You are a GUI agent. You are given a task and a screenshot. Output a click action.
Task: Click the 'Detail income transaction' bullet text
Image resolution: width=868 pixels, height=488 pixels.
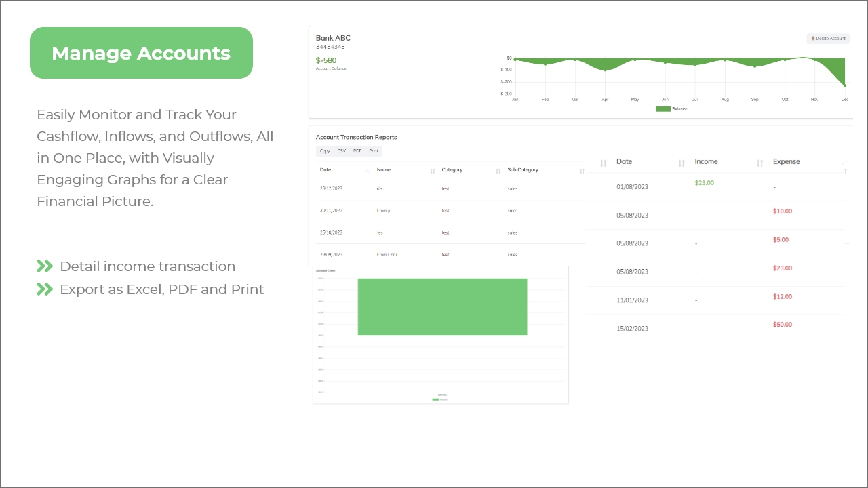[147, 266]
